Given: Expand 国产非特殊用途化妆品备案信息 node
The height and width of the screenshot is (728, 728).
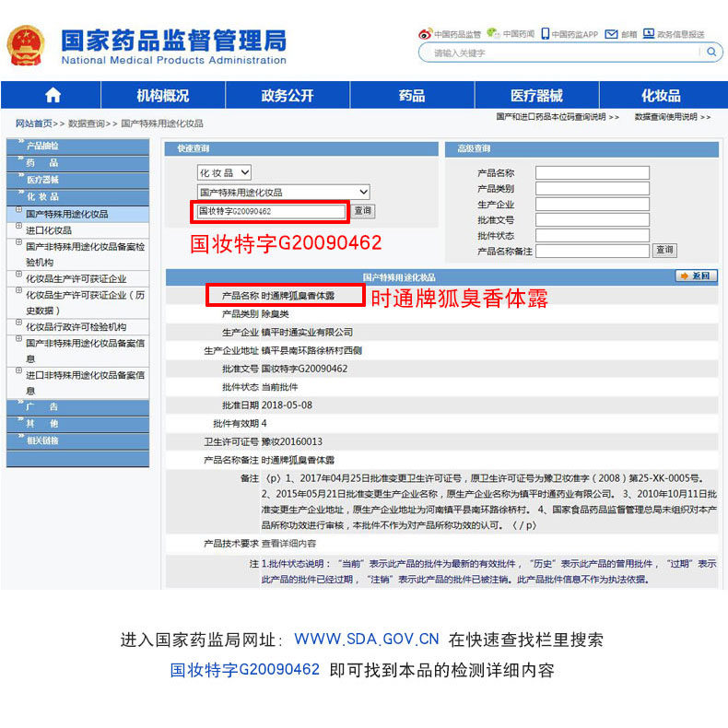Looking at the screenshot, I should (x=19, y=338).
